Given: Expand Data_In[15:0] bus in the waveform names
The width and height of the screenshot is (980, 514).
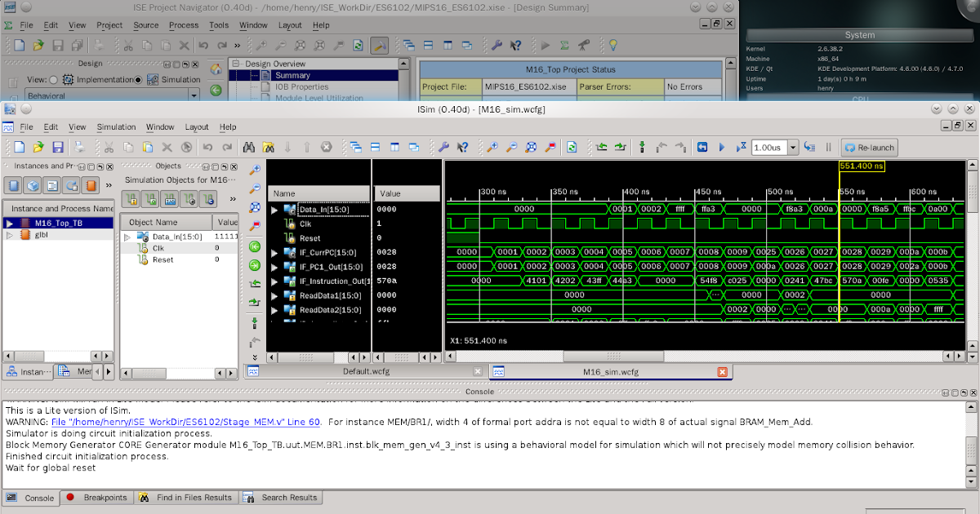Looking at the screenshot, I should pyautogui.click(x=274, y=210).
